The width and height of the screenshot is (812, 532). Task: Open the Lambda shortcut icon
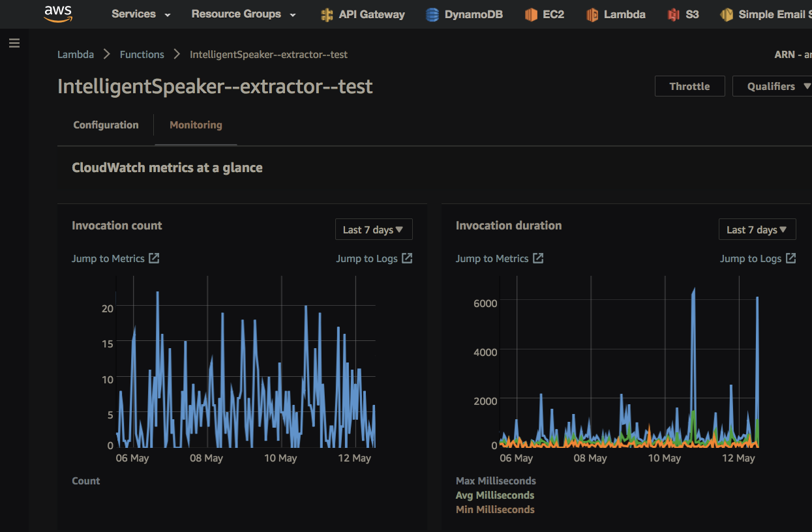click(x=592, y=14)
